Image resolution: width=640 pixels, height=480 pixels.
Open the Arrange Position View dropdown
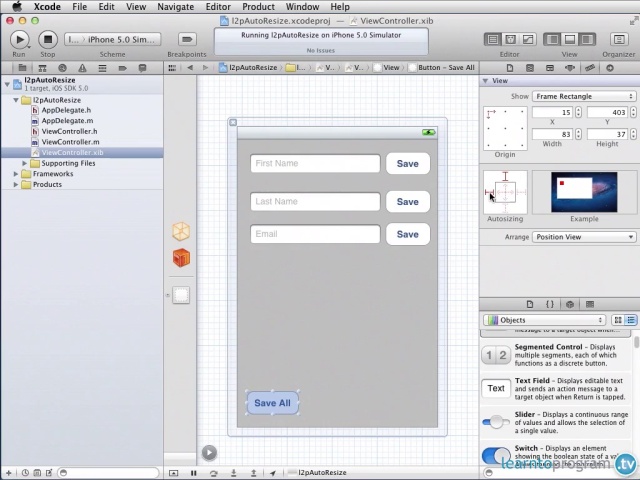[x=584, y=237]
